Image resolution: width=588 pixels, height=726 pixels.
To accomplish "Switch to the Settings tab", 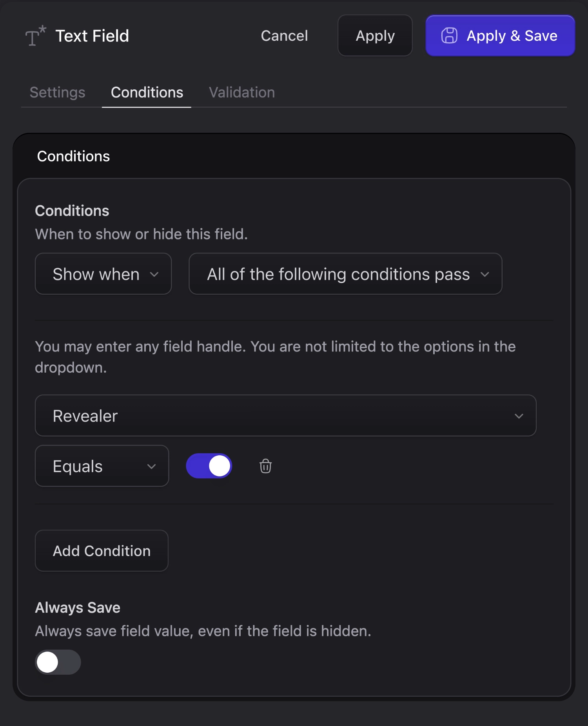I will [x=57, y=92].
